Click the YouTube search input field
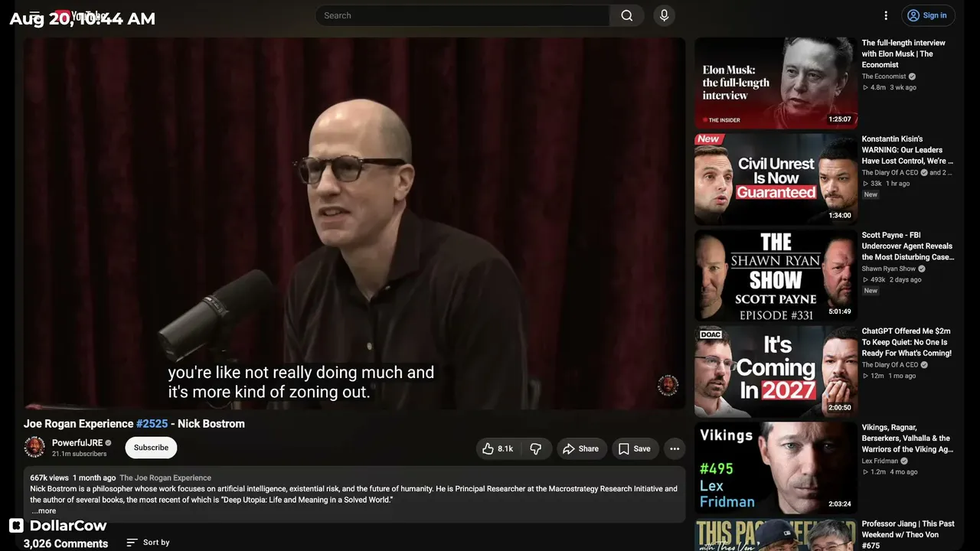 point(462,15)
